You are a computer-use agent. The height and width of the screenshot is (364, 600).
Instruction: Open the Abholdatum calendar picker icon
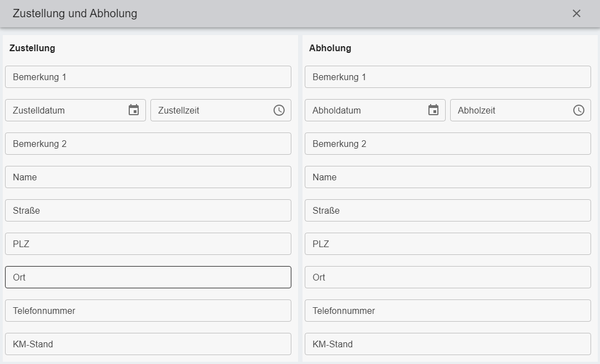point(433,110)
